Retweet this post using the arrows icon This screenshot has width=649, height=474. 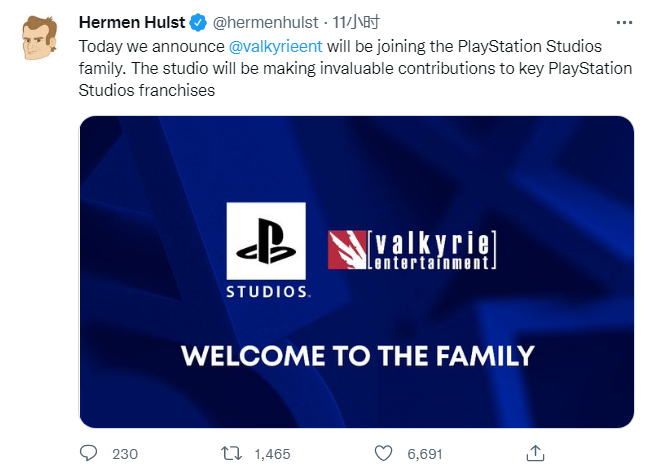click(231, 453)
